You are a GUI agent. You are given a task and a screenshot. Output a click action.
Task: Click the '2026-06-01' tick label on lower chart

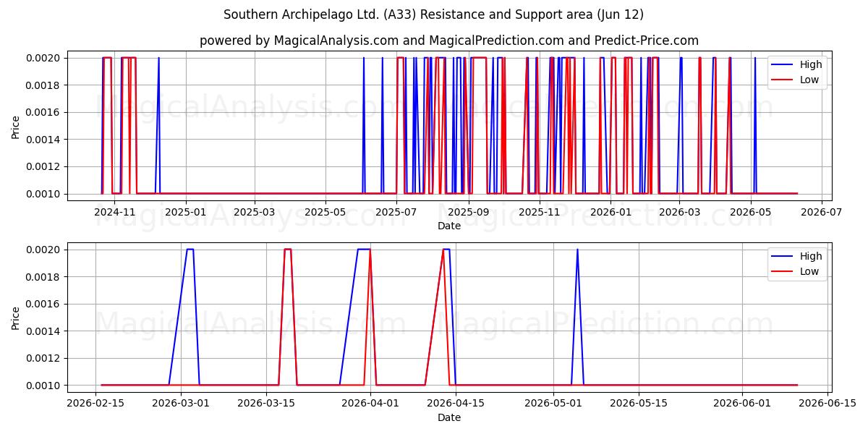click(742, 404)
